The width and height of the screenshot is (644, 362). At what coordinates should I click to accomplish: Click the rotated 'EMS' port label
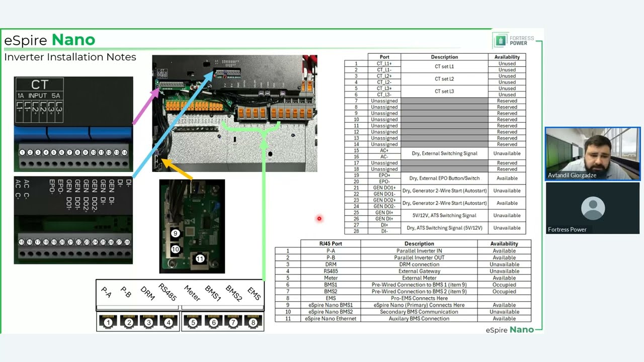[254, 294]
